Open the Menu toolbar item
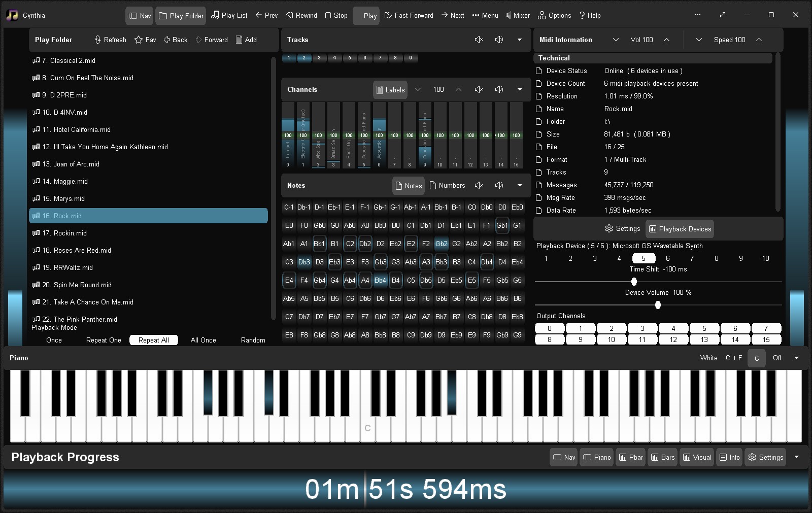The width and height of the screenshot is (812, 513). point(485,15)
